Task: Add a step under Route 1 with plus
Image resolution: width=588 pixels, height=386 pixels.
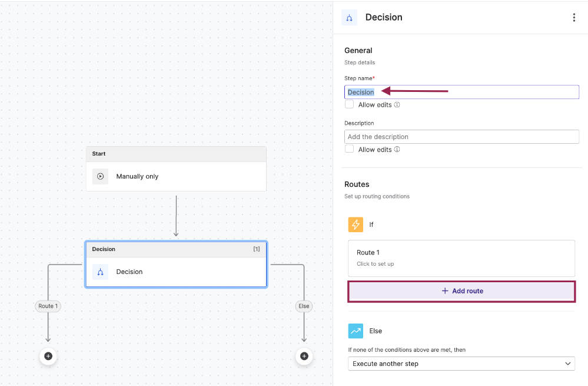Action: click(x=48, y=356)
